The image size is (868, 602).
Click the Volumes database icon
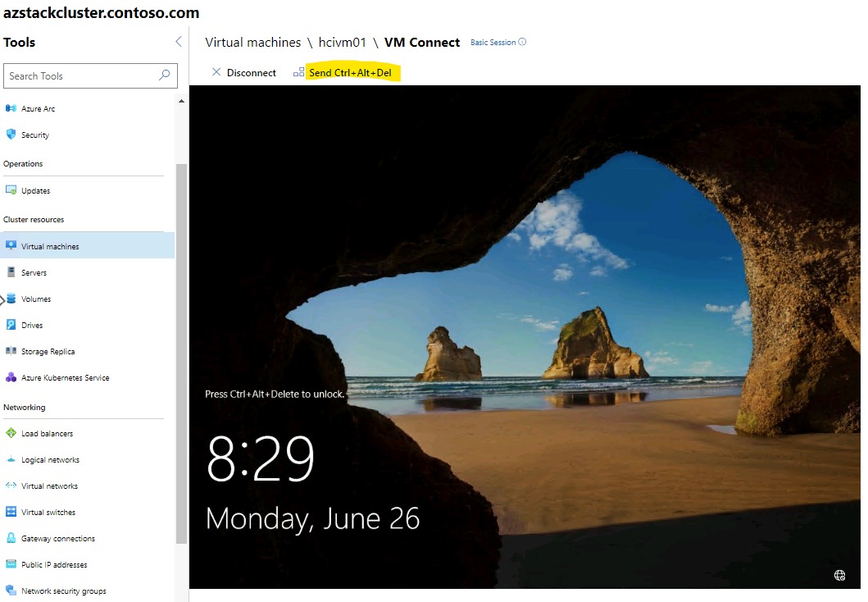(x=11, y=298)
